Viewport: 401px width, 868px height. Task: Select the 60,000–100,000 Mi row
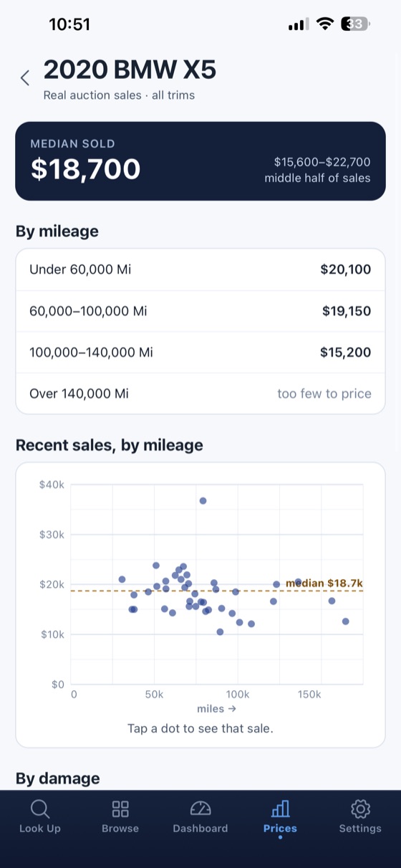click(200, 311)
